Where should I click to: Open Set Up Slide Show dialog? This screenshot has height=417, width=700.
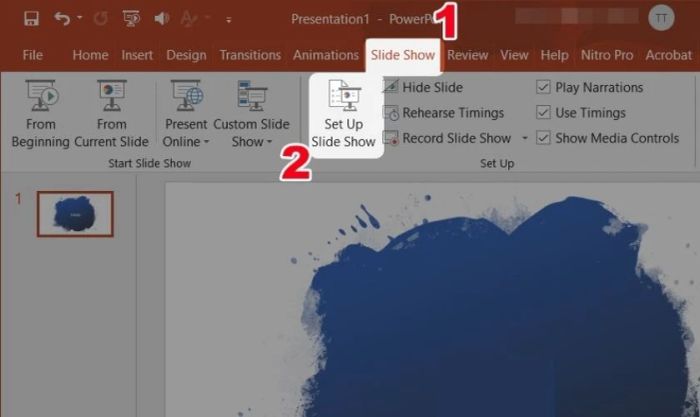(x=343, y=114)
